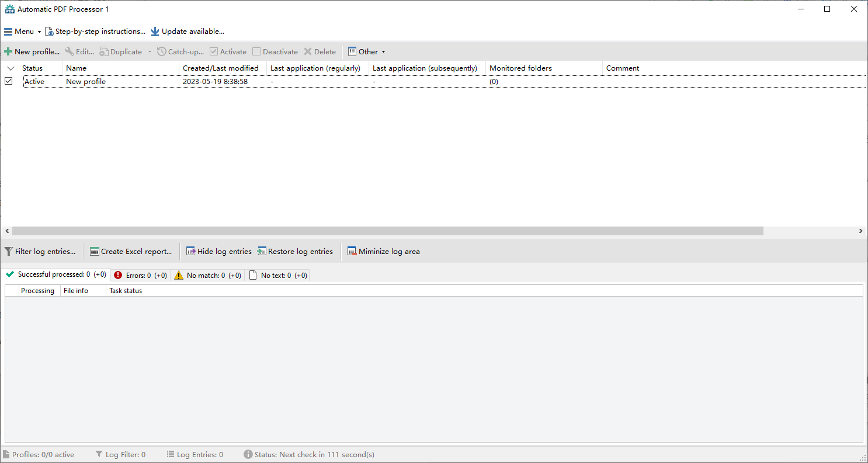Click Minimize log area icon
Viewport: 868px width, 463px height.
pos(352,252)
